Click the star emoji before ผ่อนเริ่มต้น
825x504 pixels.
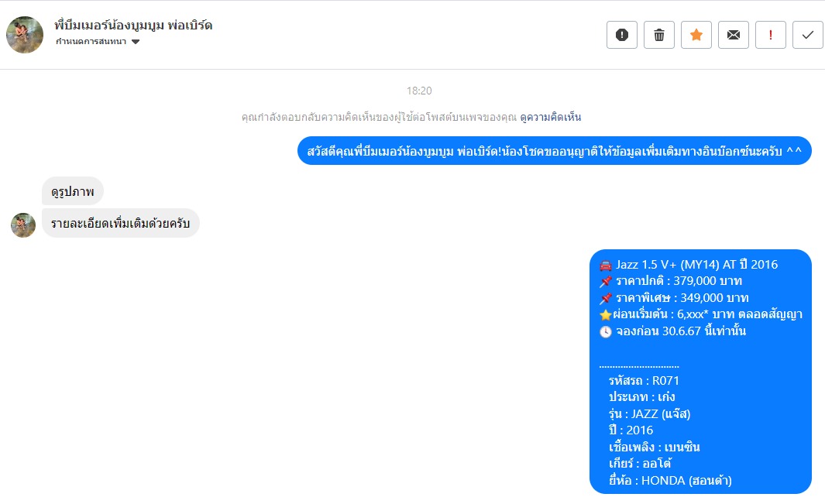coord(606,314)
